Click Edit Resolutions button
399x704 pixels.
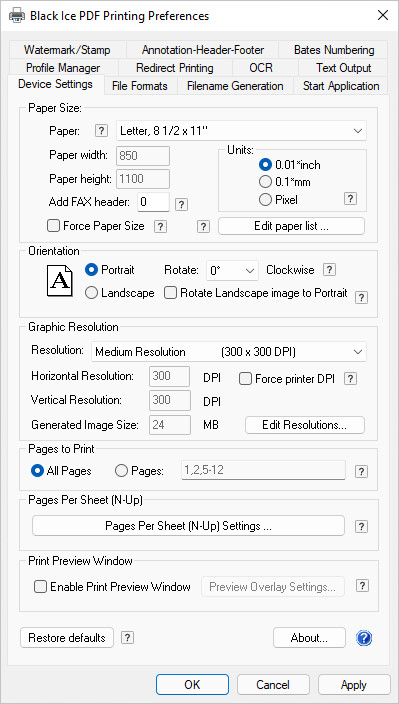[305, 425]
